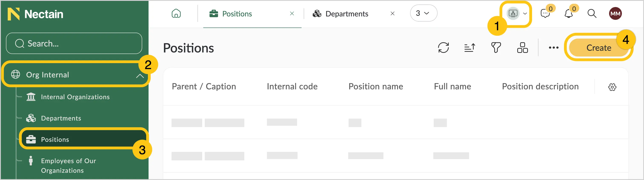Viewport: 644px width, 180px height.
Task: Close the Positions tab
Action: 292,13
